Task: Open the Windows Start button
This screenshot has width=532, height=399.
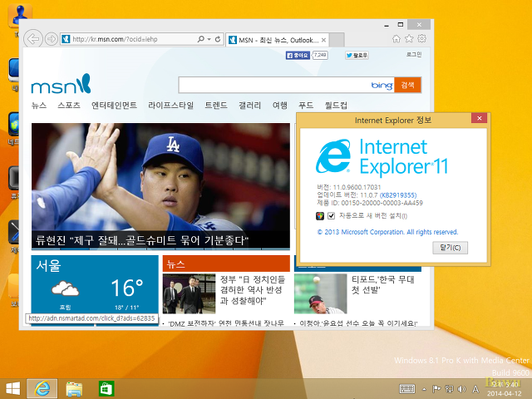Action: (x=13, y=388)
